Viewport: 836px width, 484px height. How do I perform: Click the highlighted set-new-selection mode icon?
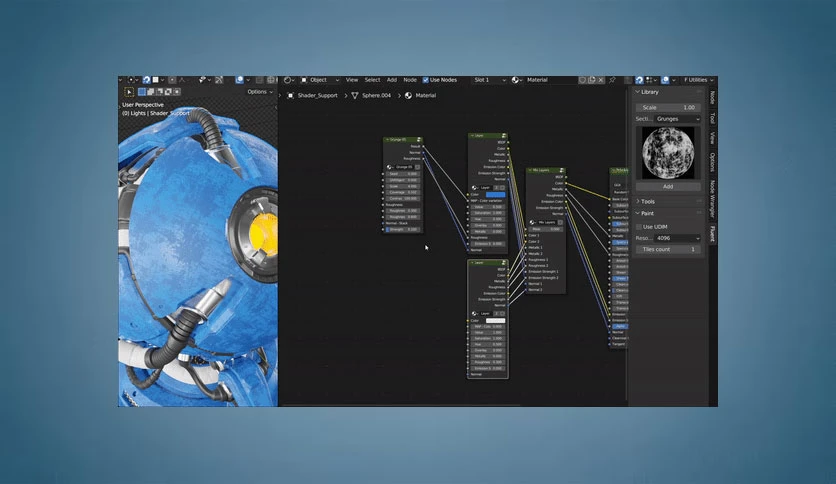click(x=142, y=92)
